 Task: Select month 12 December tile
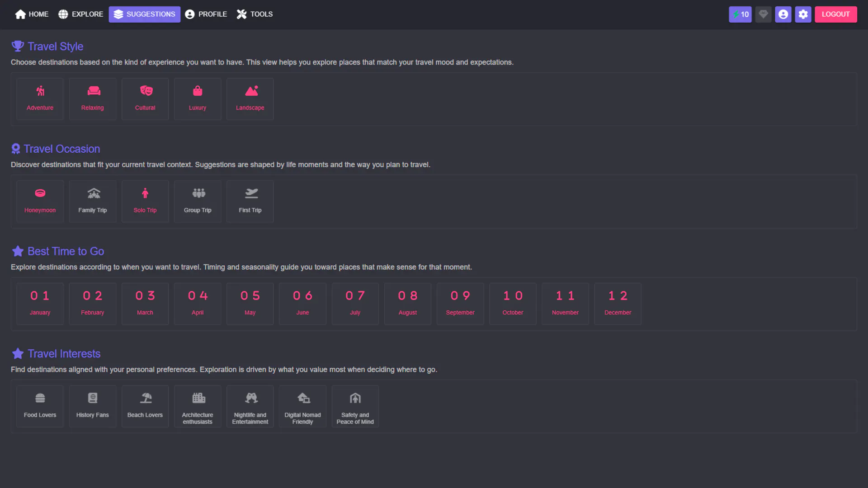pyautogui.click(x=618, y=304)
